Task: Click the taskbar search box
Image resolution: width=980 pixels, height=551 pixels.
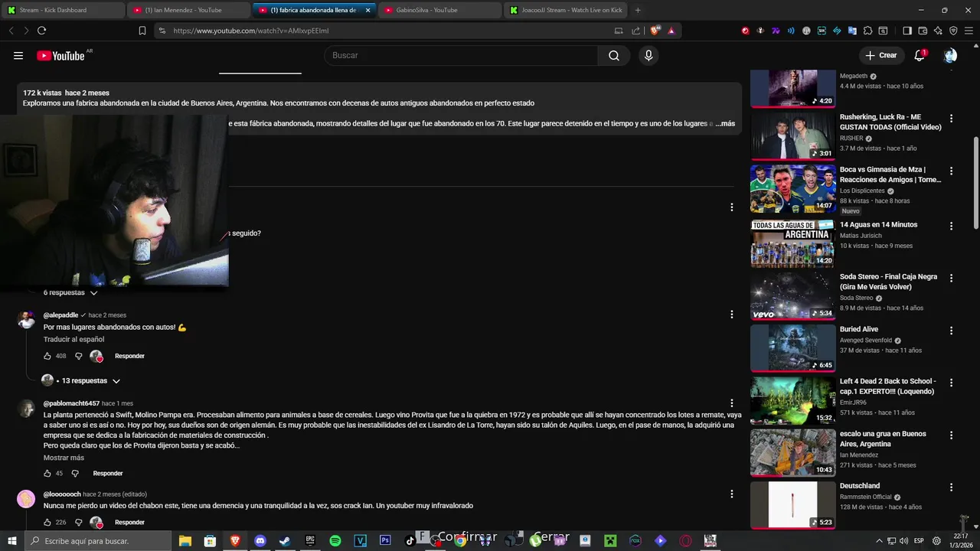Action: pos(99,541)
